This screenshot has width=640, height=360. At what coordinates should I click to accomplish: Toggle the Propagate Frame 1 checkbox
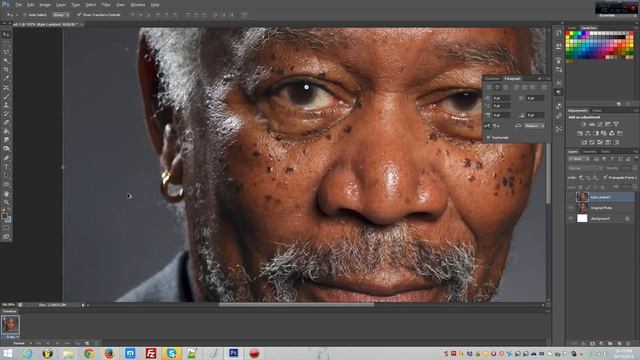click(605, 178)
